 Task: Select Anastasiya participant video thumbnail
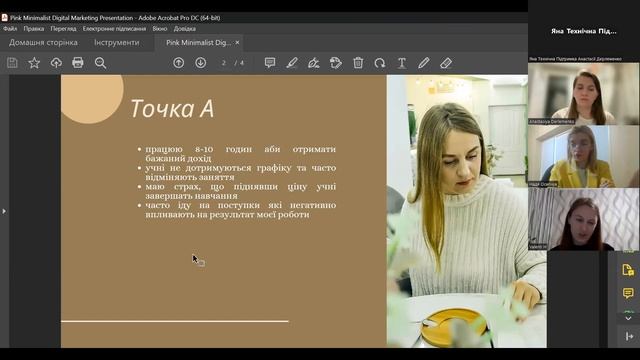[584, 93]
